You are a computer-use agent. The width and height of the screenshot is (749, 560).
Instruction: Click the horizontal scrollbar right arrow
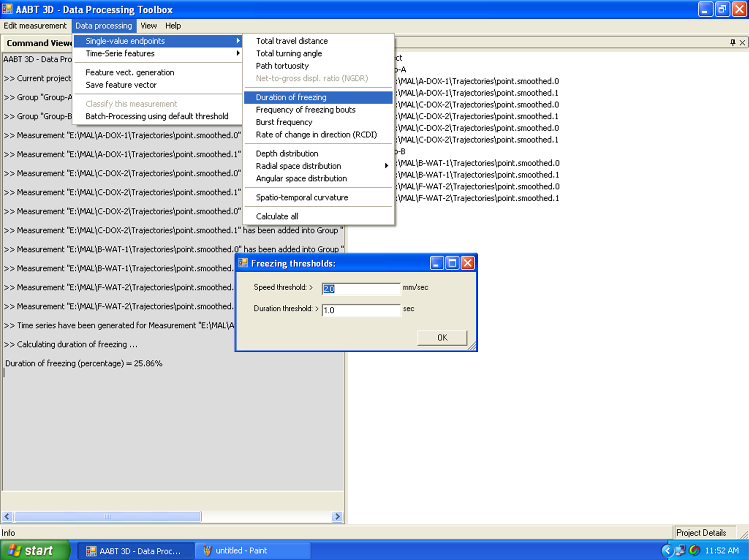[337, 516]
